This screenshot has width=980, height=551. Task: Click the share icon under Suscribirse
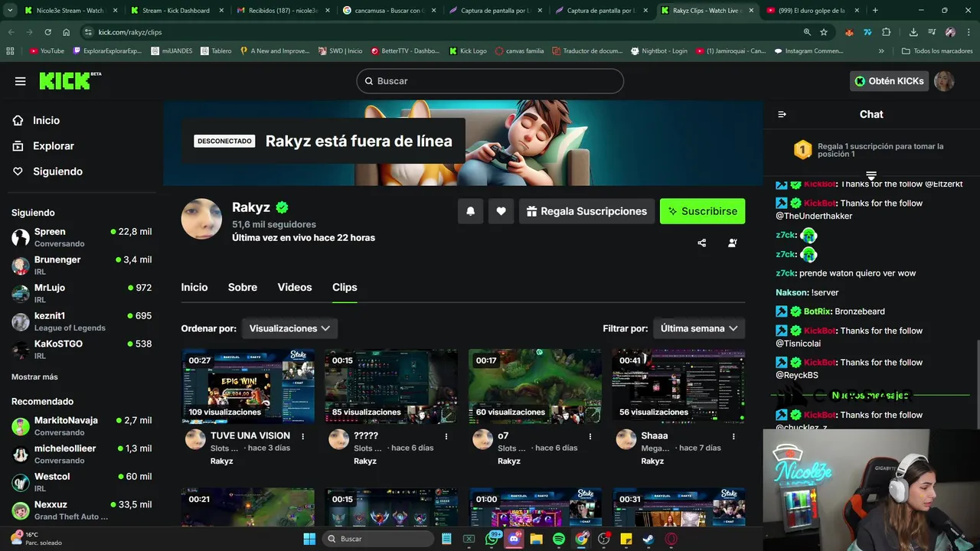701,243
